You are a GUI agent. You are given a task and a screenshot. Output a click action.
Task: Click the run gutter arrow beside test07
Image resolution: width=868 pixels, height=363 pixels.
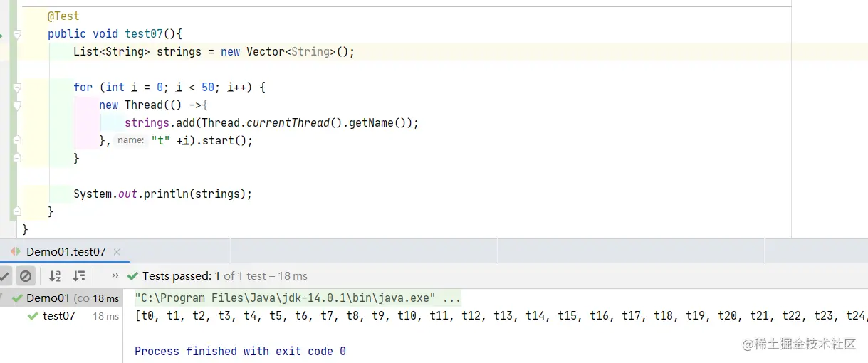[2, 34]
